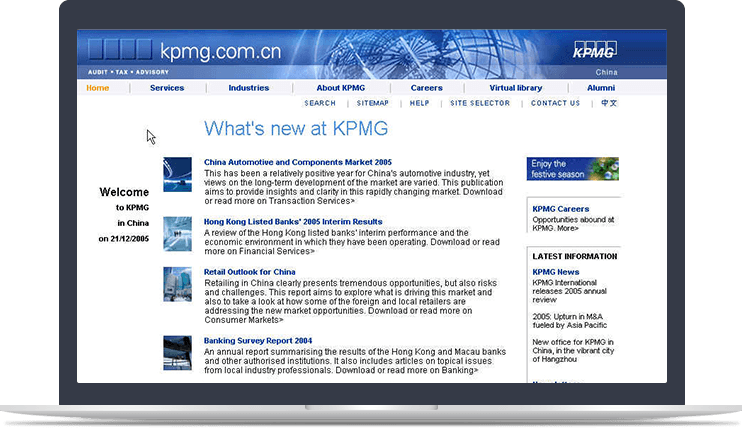Click the Hong Kong Banks article thumbnail
The height and width of the screenshot is (429, 742).
coord(177,233)
